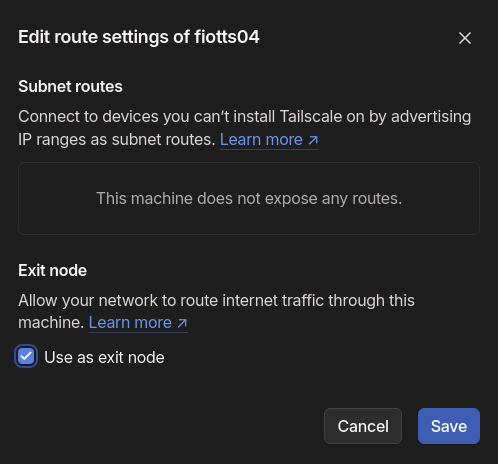The width and height of the screenshot is (498, 464).
Task: Close the Edit route settings dialog
Action: 465,38
